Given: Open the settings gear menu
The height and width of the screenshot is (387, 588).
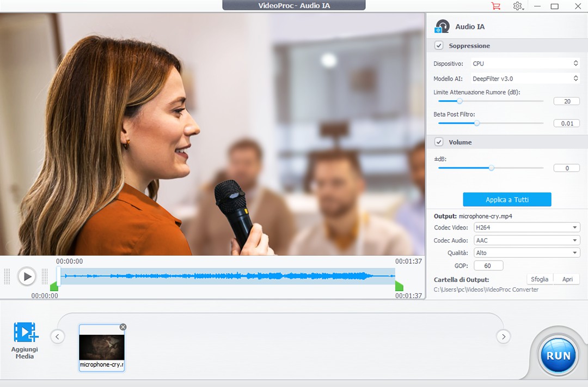Looking at the screenshot, I should click(517, 6).
